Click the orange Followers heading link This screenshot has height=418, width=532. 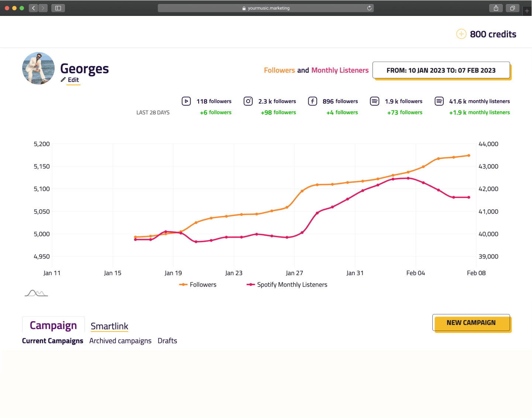click(279, 70)
